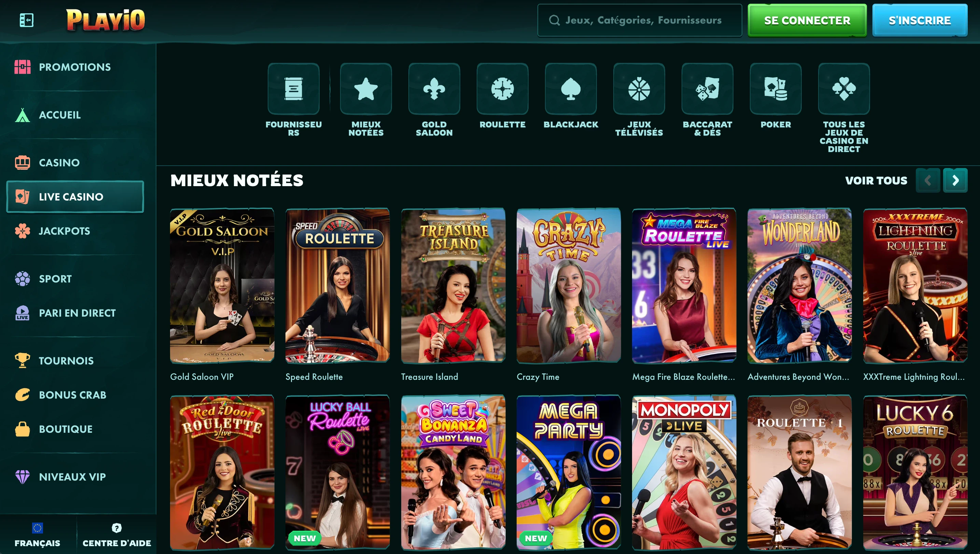Open the Roulette category icon
Viewport: 980px width, 554px height.
[x=502, y=89]
